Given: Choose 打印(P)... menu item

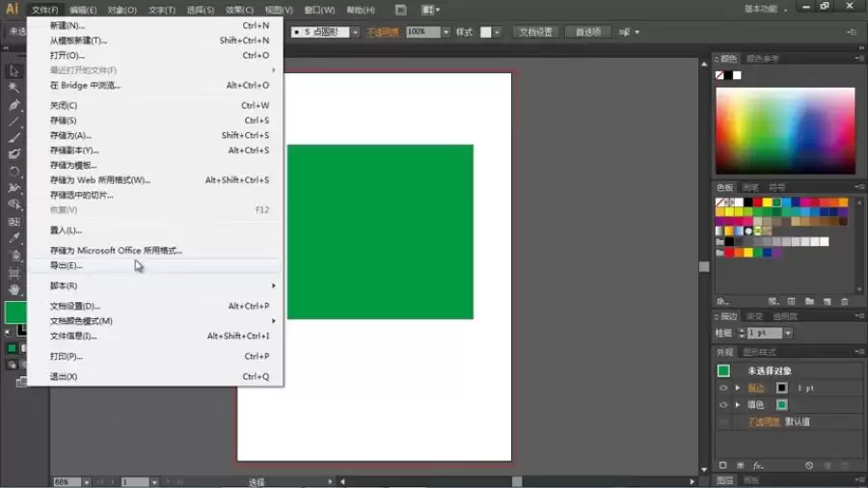Looking at the screenshot, I should (154, 356).
